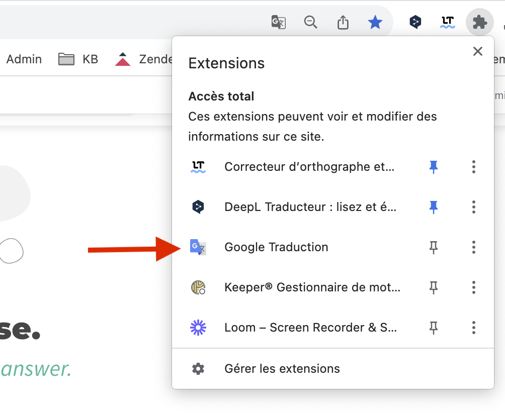Open three-dot menu for Loom extension

pyautogui.click(x=473, y=328)
